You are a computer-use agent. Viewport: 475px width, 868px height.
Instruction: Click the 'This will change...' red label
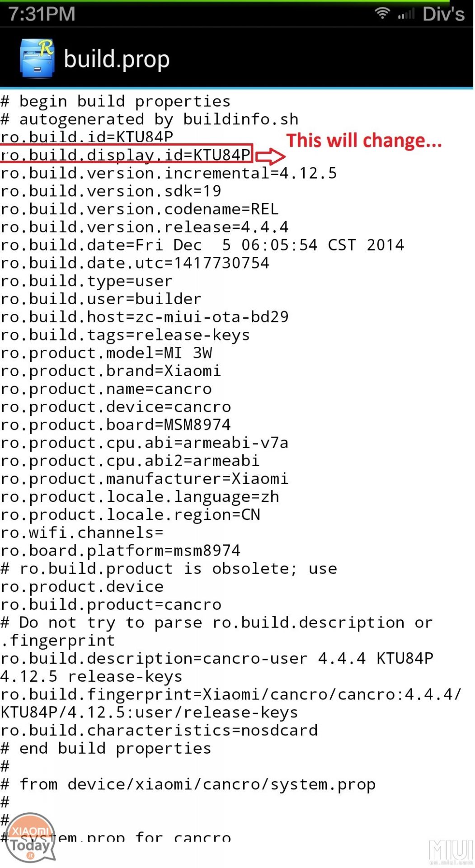(364, 141)
